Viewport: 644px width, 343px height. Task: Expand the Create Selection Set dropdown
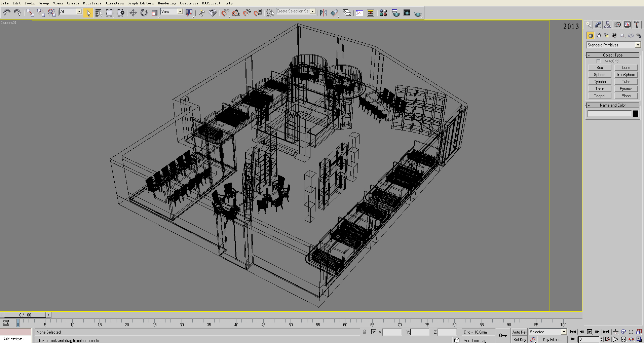click(312, 11)
